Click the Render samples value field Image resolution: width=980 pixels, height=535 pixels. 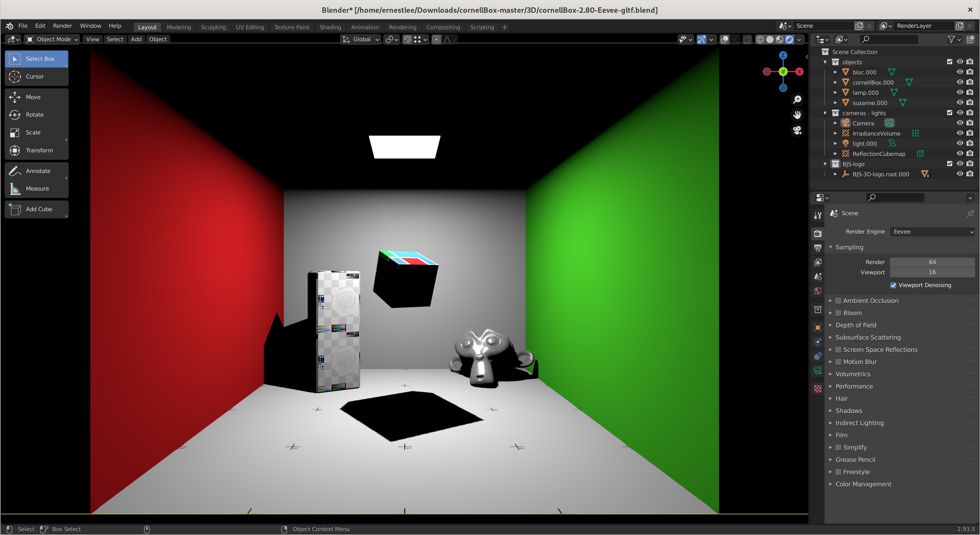[932, 262]
